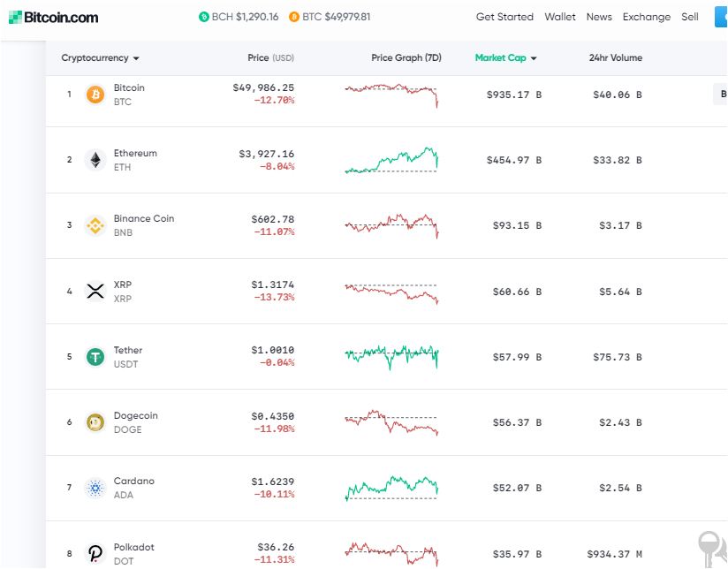
Task: Click the Bitcoin.com logo
Action: tap(53, 17)
